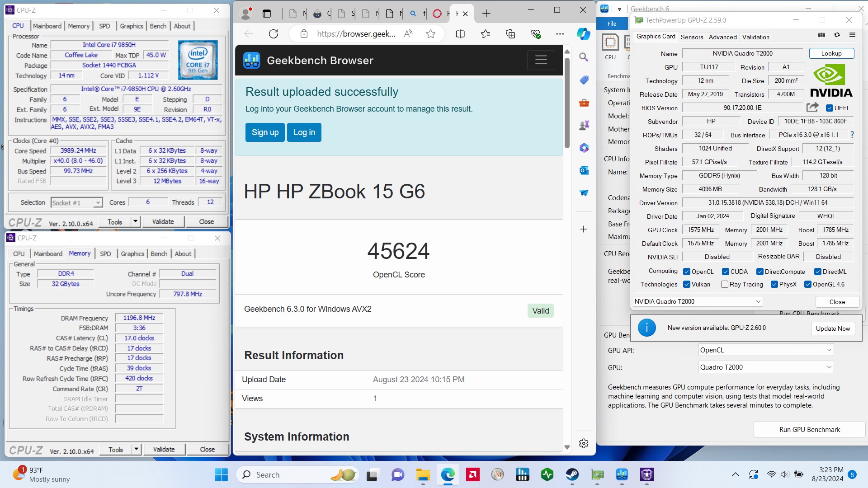Screen dimensions: 868x488
Task: Reload the Geekbench Browser page
Action: click(273, 34)
